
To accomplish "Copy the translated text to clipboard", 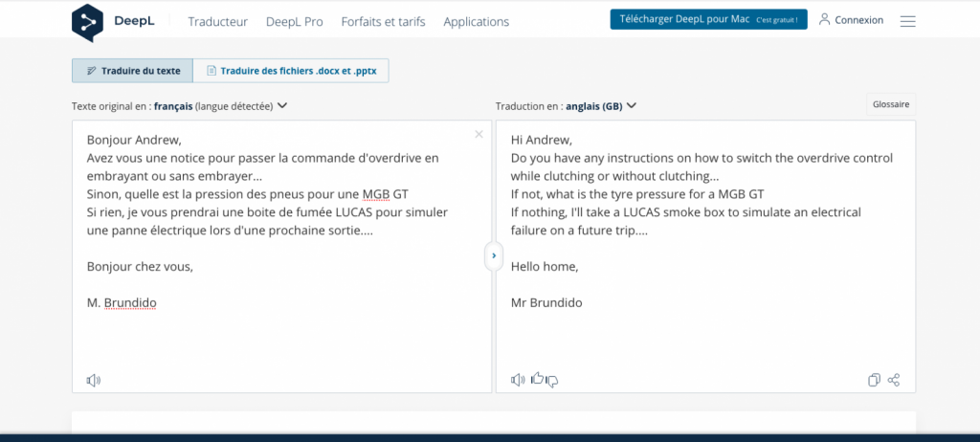I will coord(875,380).
